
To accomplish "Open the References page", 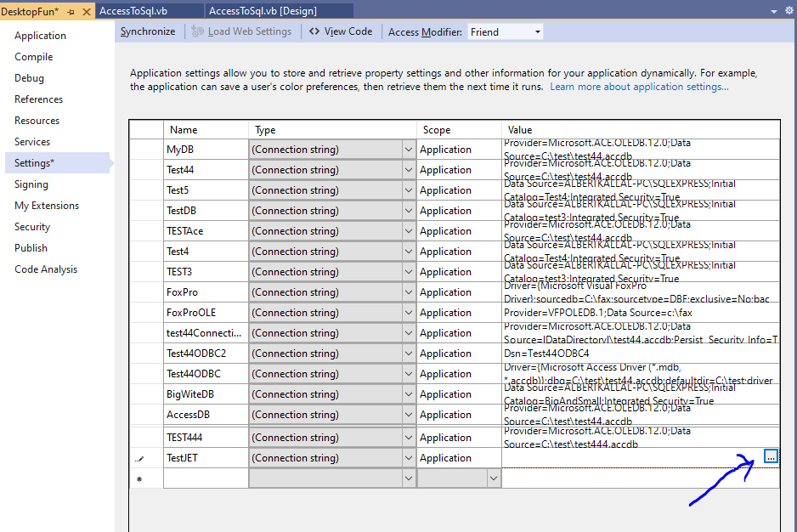I will pyautogui.click(x=38, y=99).
